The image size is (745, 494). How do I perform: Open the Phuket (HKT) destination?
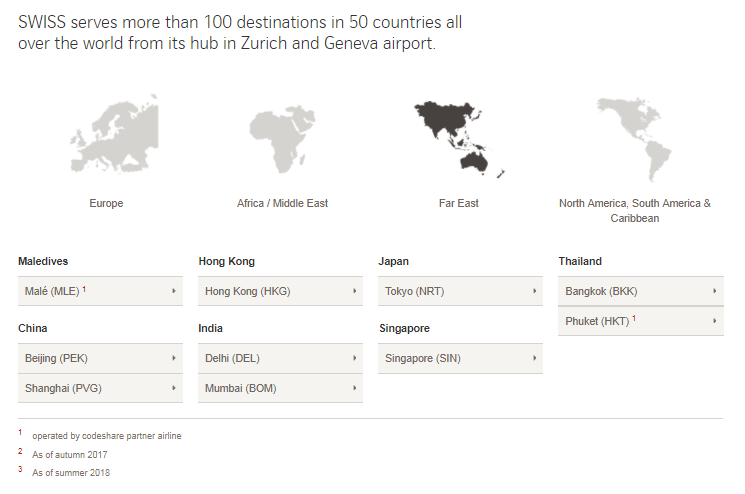(641, 321)
